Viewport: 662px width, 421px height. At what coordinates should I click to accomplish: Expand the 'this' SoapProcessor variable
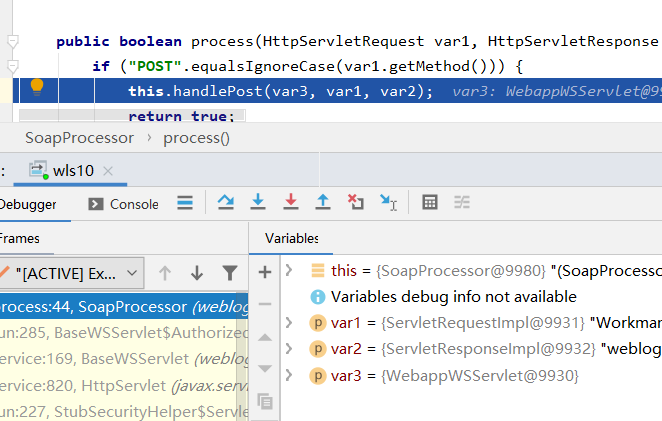289,270
